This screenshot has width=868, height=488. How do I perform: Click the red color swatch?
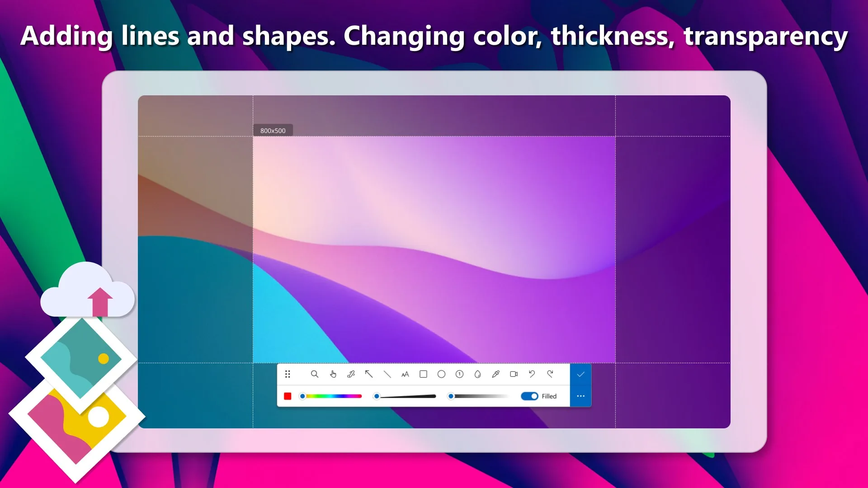point(288,396)
